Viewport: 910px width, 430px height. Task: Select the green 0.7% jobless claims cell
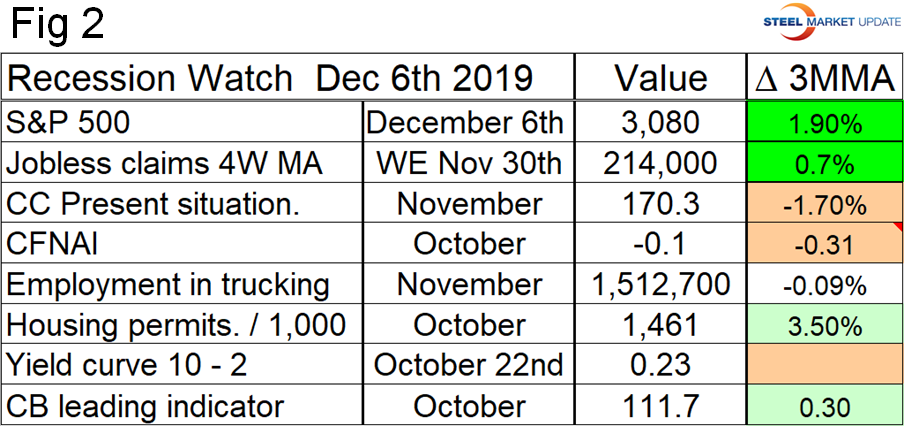pyautogui.click(x=824, y=164)
